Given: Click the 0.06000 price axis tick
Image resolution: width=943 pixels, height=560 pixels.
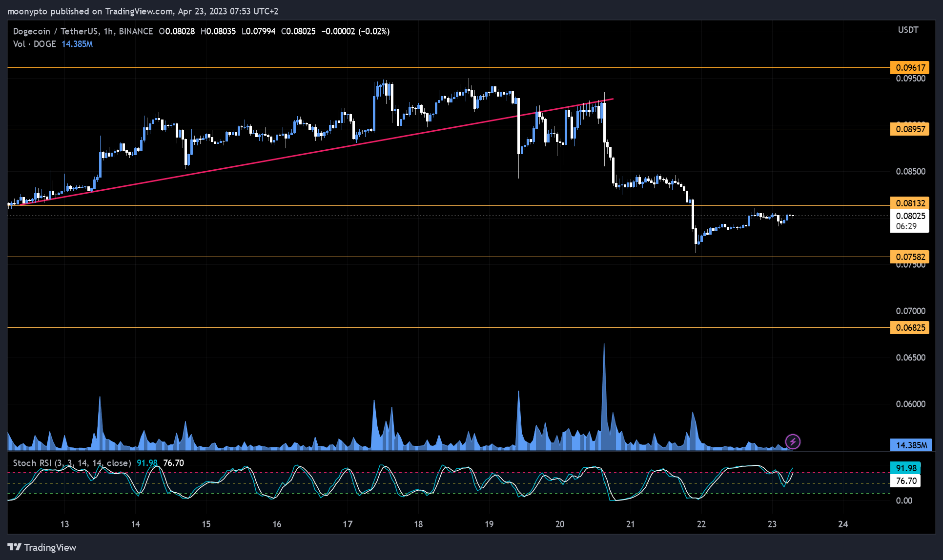Looking at the screenshot, I should click(911, 404).
